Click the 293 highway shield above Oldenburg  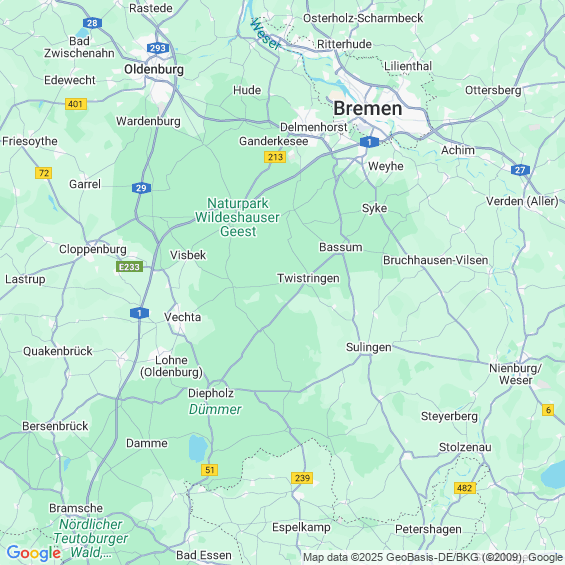coord(158,48)
